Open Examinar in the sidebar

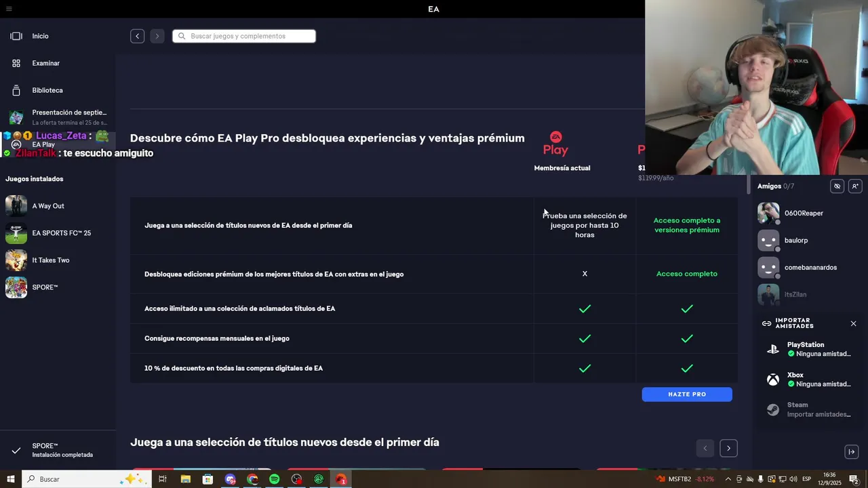(45, 63)
